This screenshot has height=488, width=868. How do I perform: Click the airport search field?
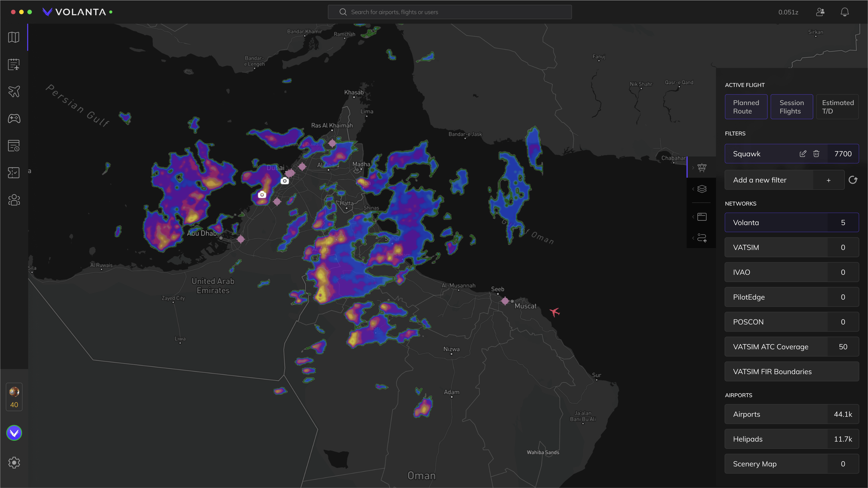(x=450, y=12)
